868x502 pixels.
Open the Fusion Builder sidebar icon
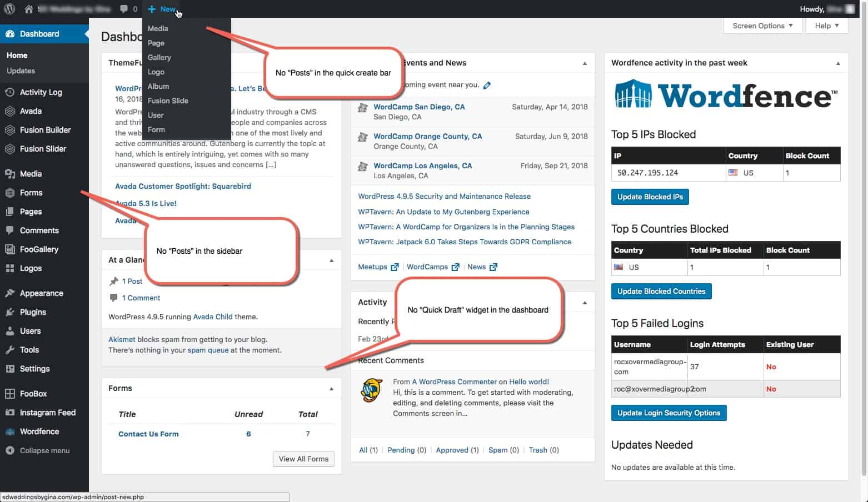(x=10, y=130)
